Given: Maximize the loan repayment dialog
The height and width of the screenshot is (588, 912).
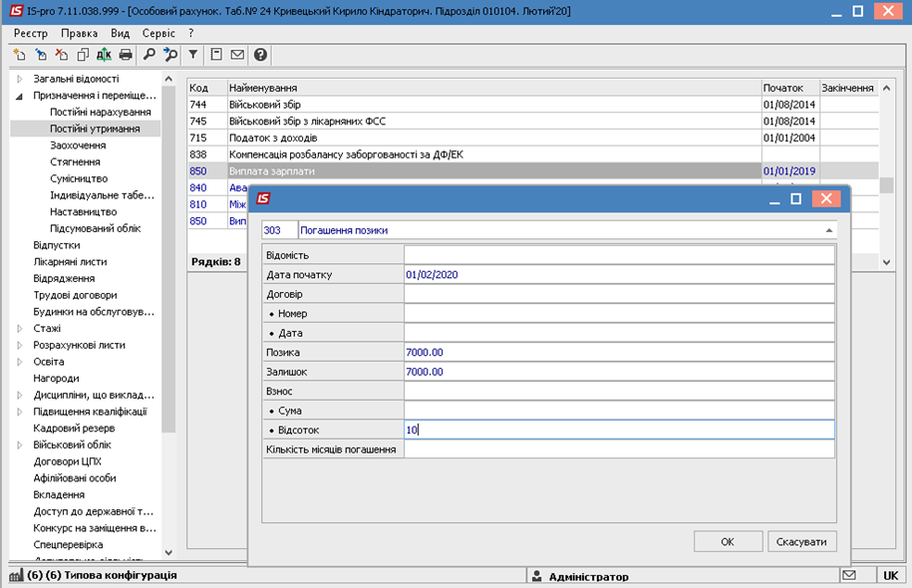Looking at the screenshot, I should tap(795, 199).
